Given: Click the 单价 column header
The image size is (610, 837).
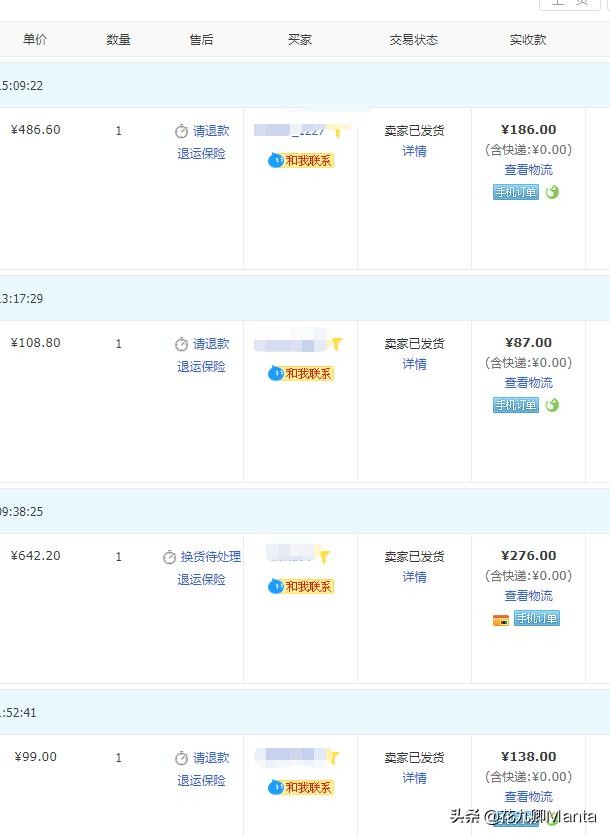Looking at the screenshot, I should [35, 39].
